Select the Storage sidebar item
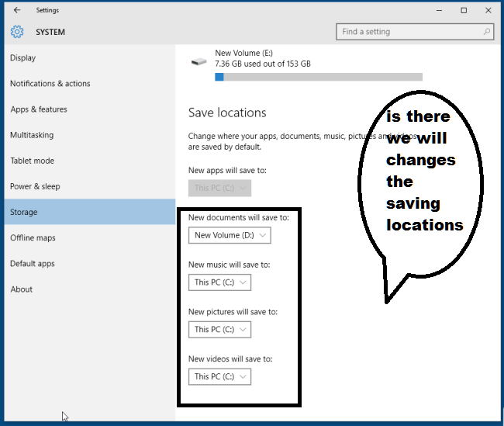 click(x=90, y=212)
